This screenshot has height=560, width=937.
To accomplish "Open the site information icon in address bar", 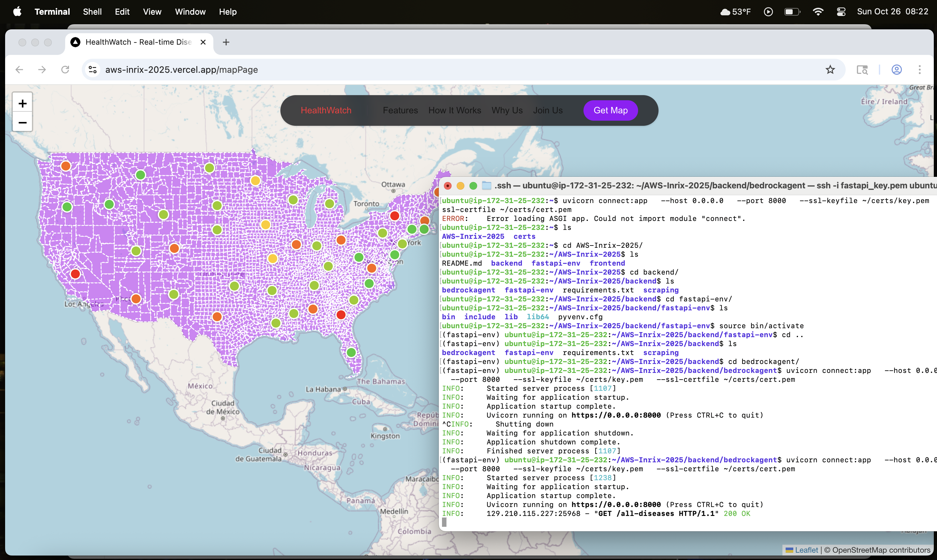I will pyautogui.click(x=93, y=70).
